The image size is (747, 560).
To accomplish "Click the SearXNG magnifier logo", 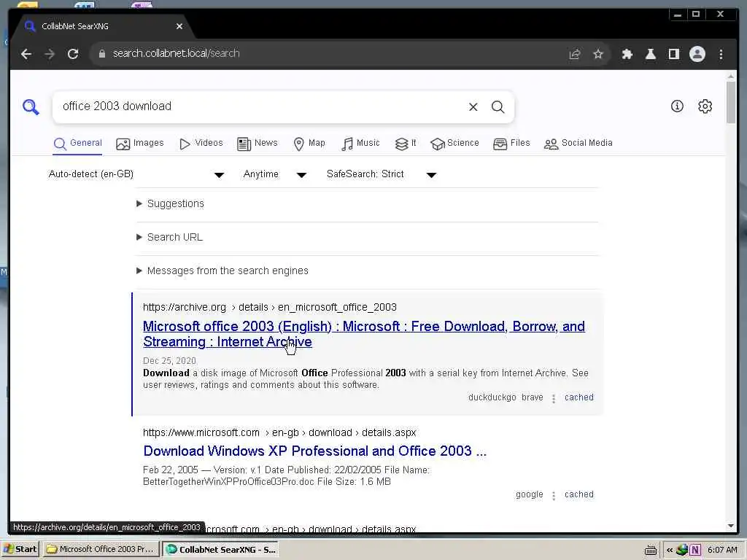I will (31, 106).
